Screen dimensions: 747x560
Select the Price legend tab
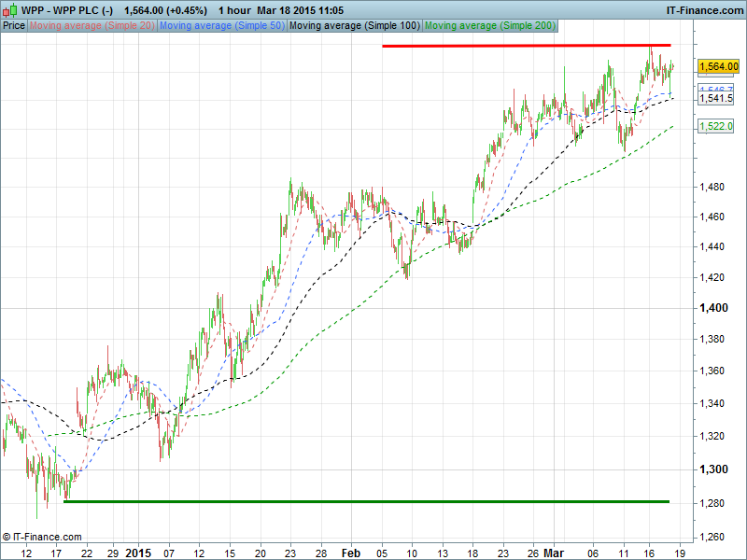(14, 25)
